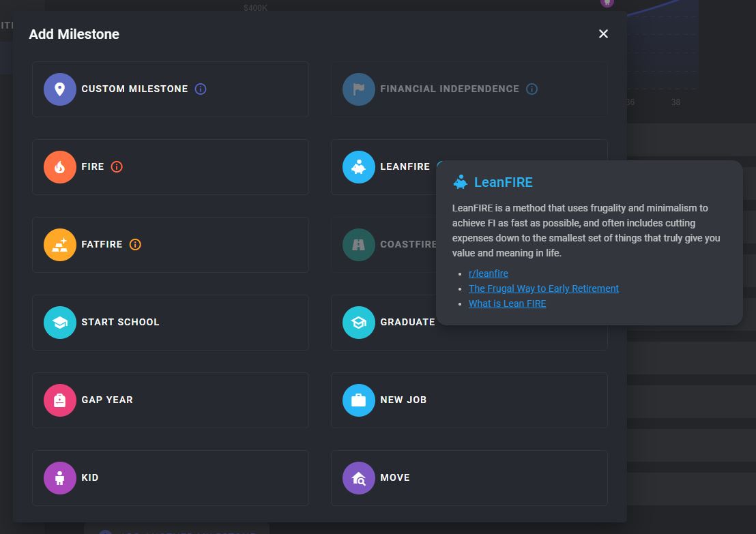This screenshot has width=756, height=534.
Task: Show info for Custom Milestone
Action: coord(201,89)
